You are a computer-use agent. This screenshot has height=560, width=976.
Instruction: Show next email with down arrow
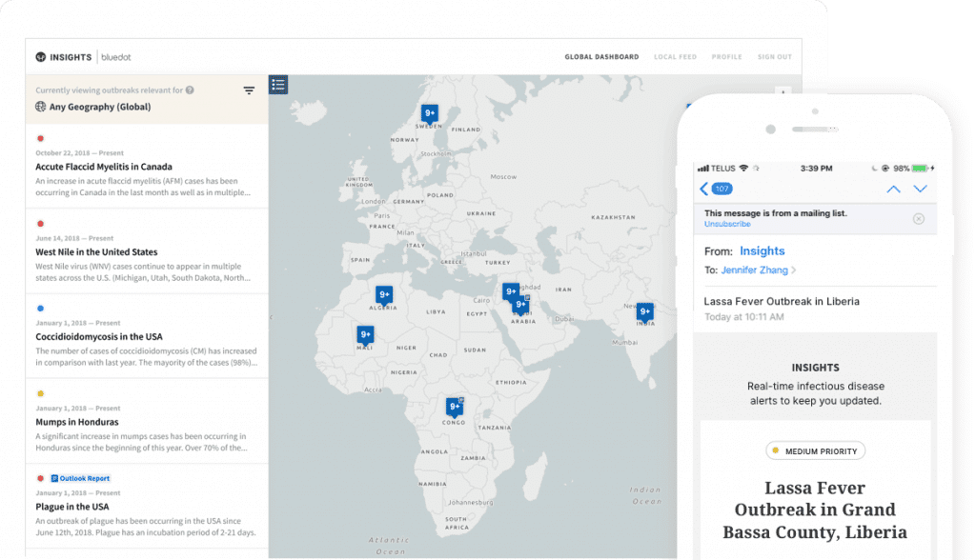click(920, 189)
